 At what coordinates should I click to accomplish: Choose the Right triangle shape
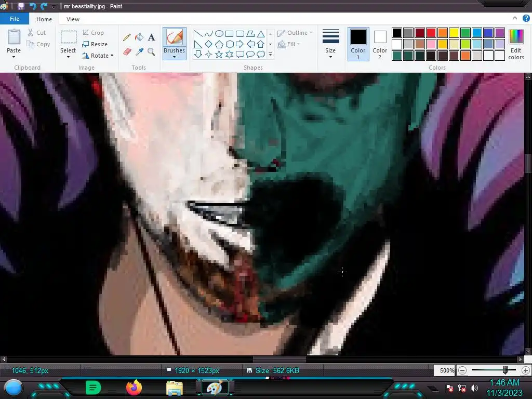point(198,44)
